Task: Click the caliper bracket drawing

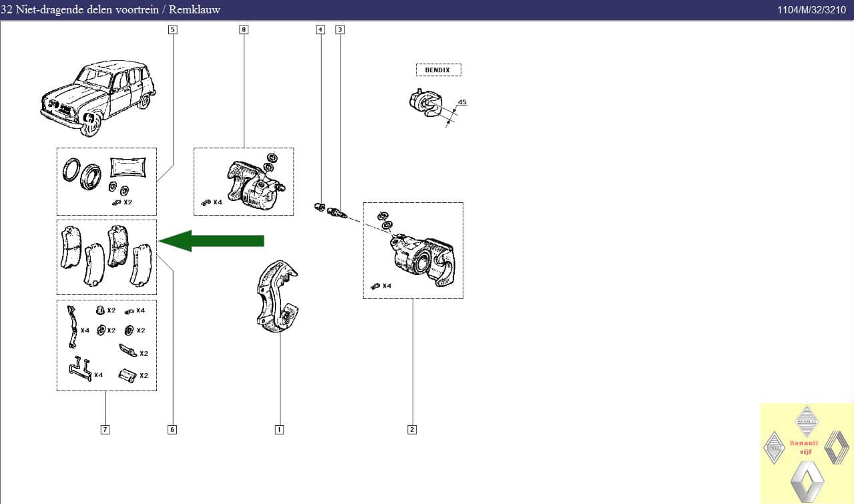Action: (276, 297)
